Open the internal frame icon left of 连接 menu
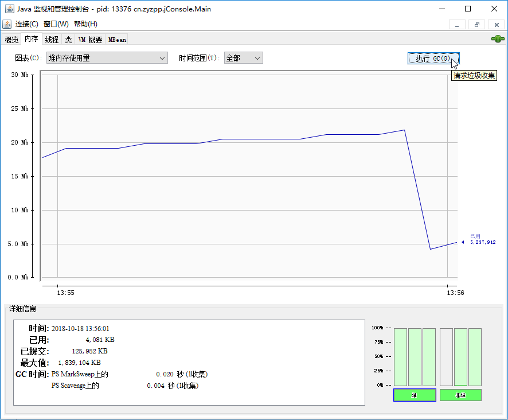 coord(7,24)
